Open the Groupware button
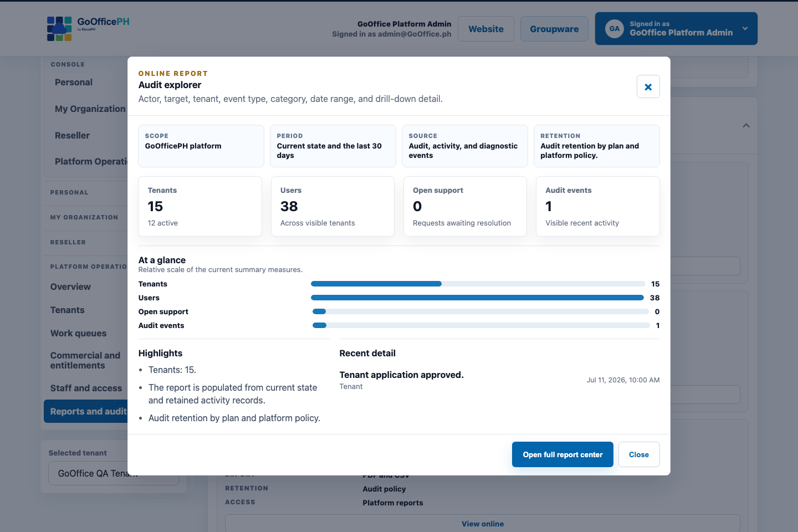This screenshot has height=532, width=798. (554, 29)
